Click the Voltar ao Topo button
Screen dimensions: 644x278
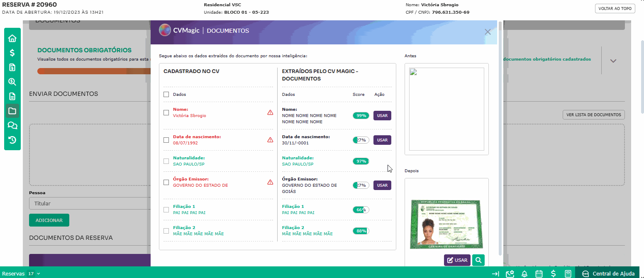(615, 8)
